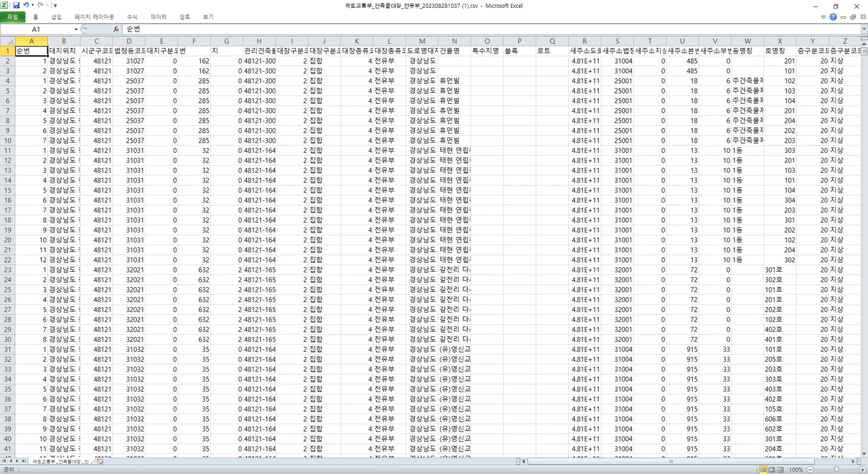The width and height of the screenshot is (868, 474).
Task: Open the 수식 ribbon tab
Action: click(x=132, y=17)
